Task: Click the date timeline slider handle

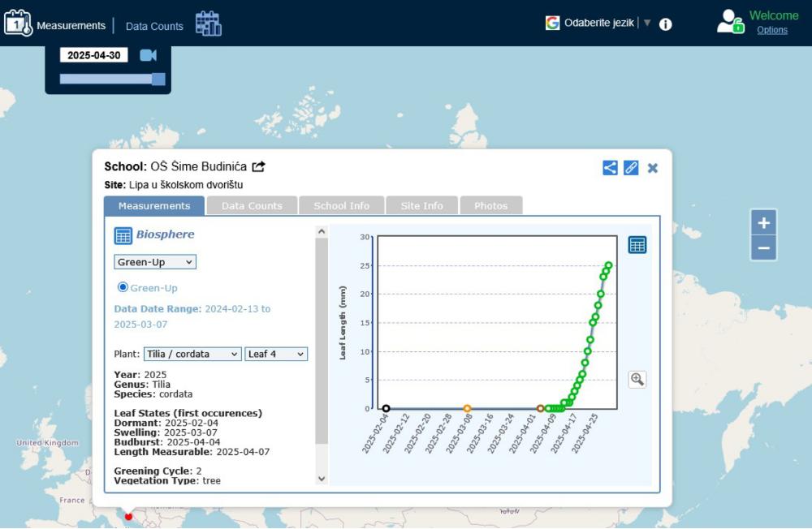Action: click(x=158, y=79)
